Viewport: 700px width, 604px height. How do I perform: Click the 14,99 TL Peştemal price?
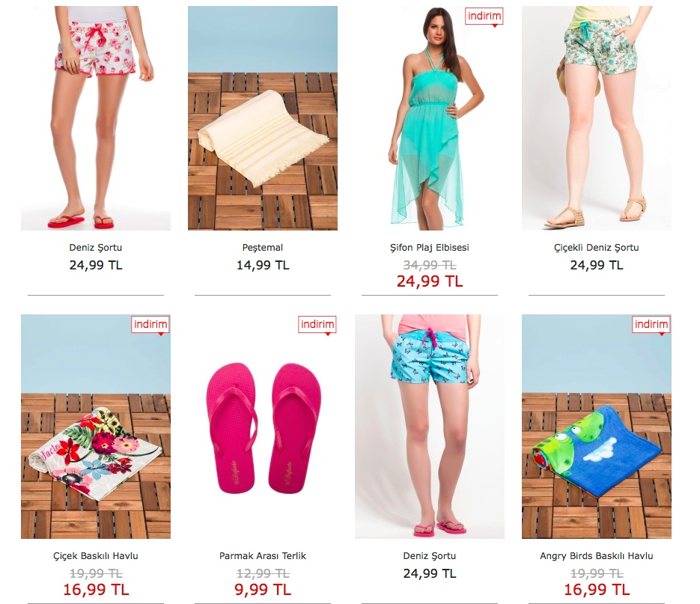click(x=263, y=265)
